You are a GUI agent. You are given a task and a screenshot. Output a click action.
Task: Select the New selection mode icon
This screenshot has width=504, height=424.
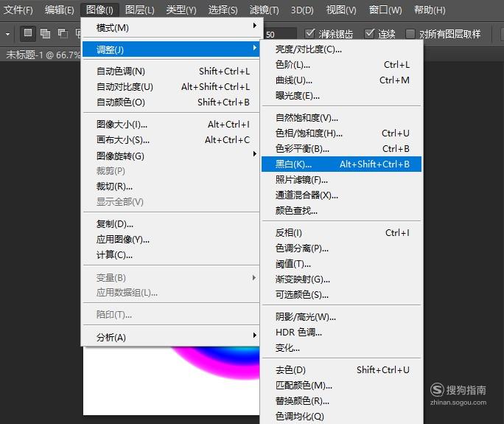[28, 33]
